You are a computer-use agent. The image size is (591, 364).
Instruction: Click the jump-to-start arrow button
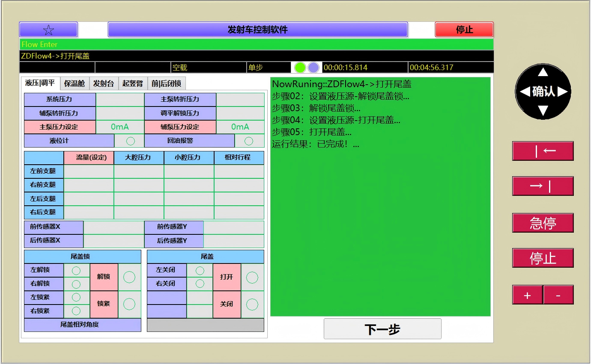[543, 151]
